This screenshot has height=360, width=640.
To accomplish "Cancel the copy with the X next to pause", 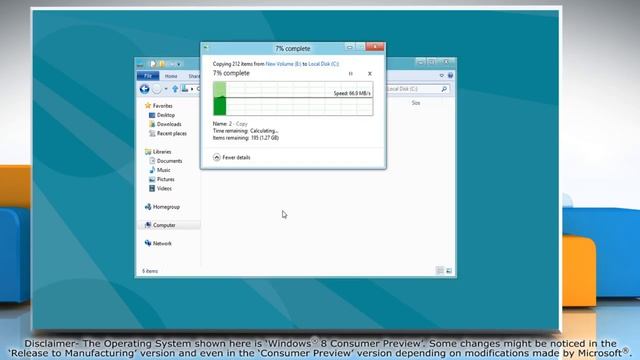I will click(370, 73).
